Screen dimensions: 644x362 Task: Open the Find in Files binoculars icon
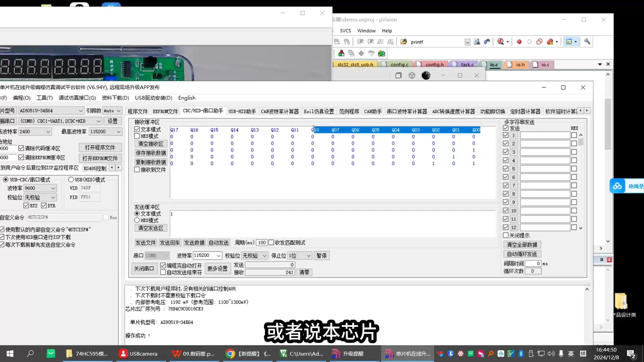477,41
